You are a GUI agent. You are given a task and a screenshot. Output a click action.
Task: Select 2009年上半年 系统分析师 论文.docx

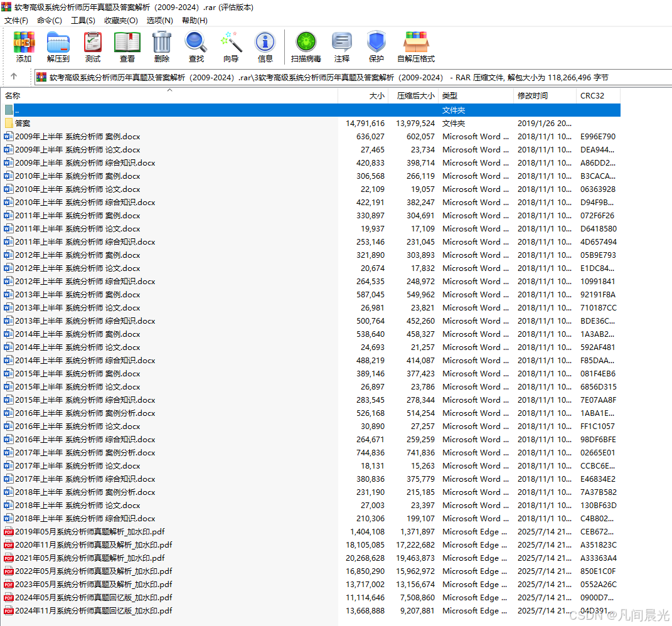[x=312, y=150]
